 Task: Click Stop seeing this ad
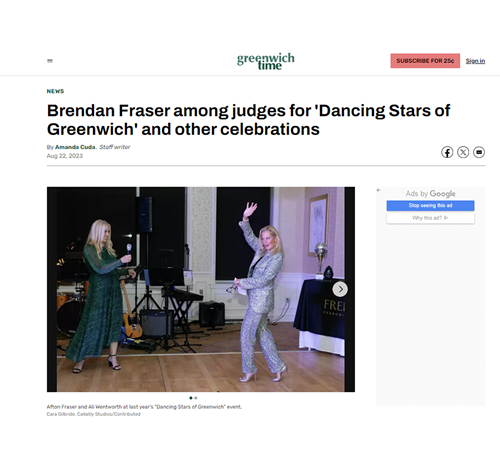(430, 206)
